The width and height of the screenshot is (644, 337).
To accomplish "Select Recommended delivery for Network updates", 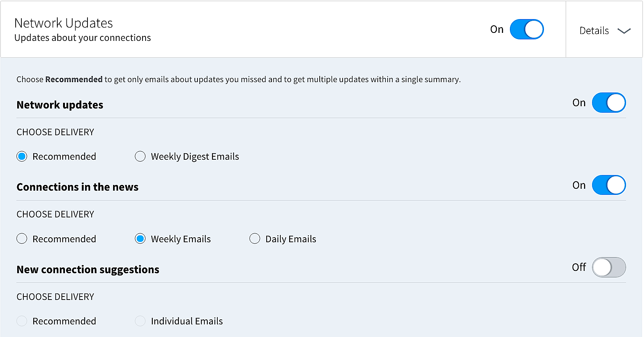I will point(22,157).
